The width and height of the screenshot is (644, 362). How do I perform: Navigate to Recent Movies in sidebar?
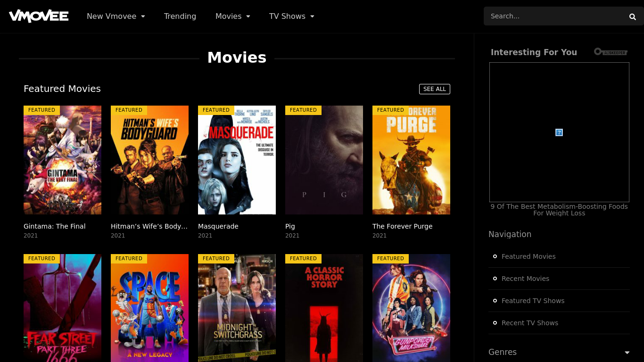pos(525,279)
